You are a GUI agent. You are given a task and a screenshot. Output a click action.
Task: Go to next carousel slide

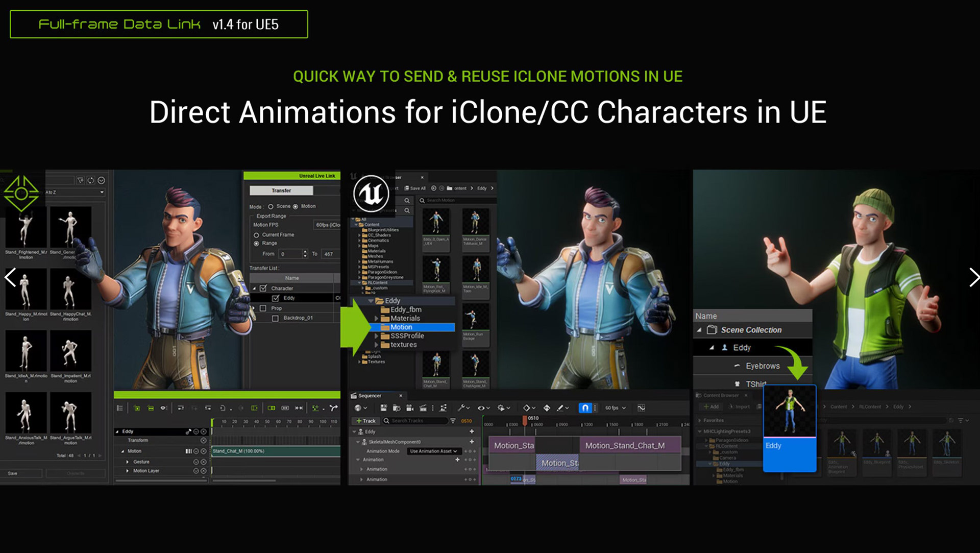pyautogui.click(x=974, y=277)
